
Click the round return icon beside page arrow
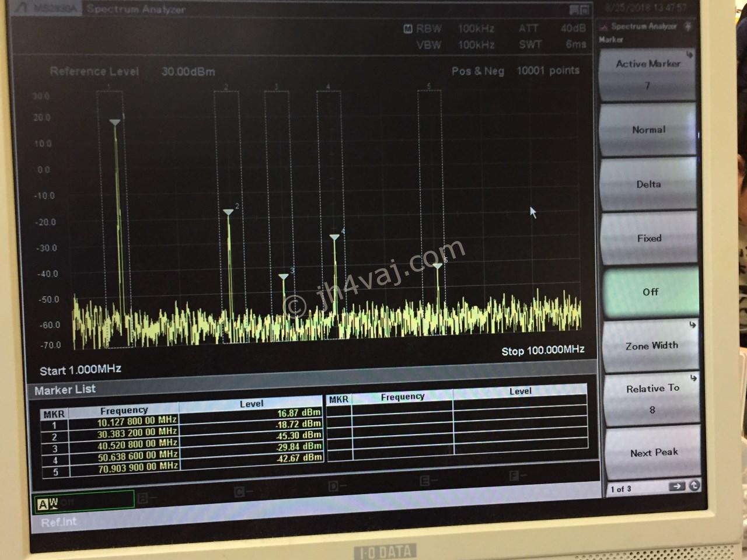[694, 486]
